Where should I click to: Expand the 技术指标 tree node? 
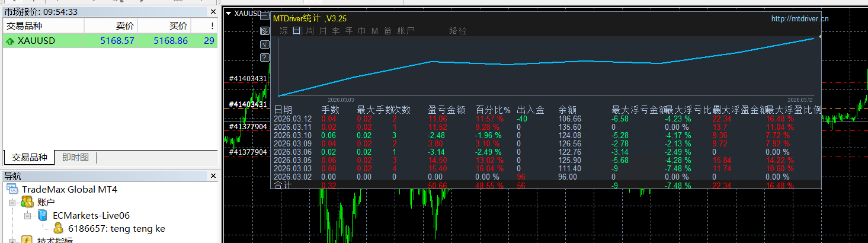12,240
